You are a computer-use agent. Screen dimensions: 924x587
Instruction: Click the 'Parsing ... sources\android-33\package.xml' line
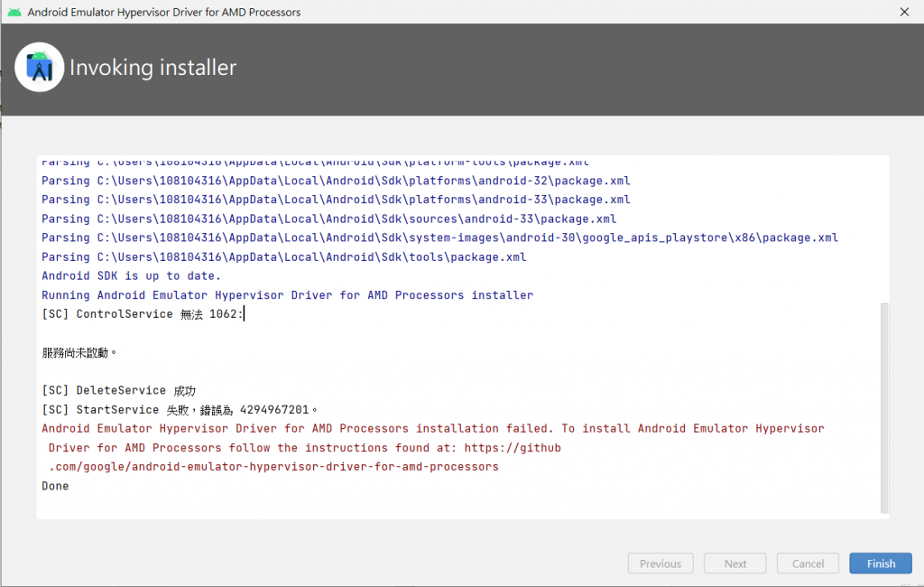328,219
